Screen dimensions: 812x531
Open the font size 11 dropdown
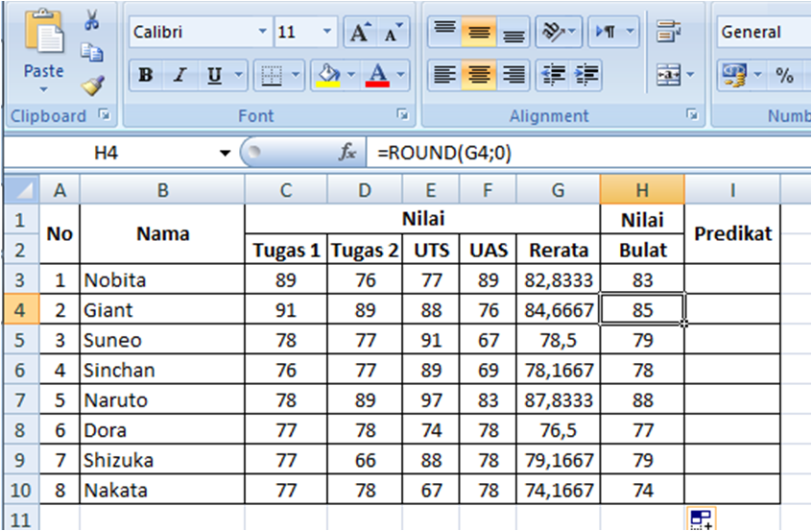pos(327,32)
